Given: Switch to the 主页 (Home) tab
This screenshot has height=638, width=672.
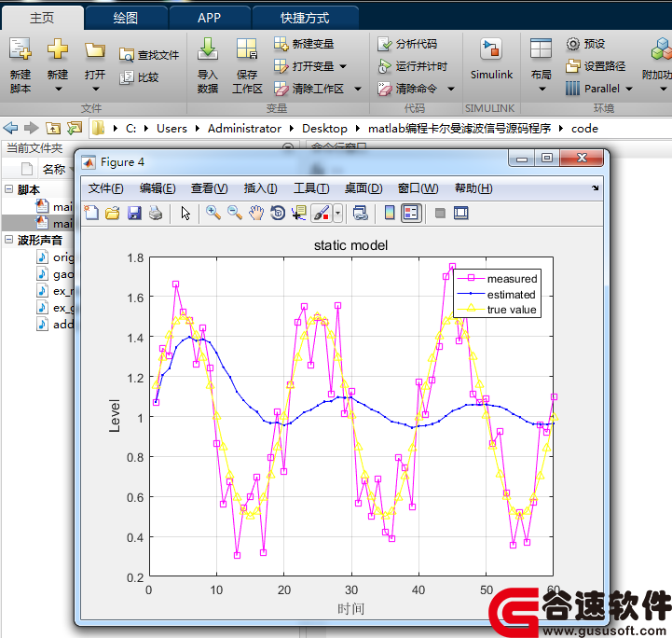Looking at the screenshot, I should [42, 18].
